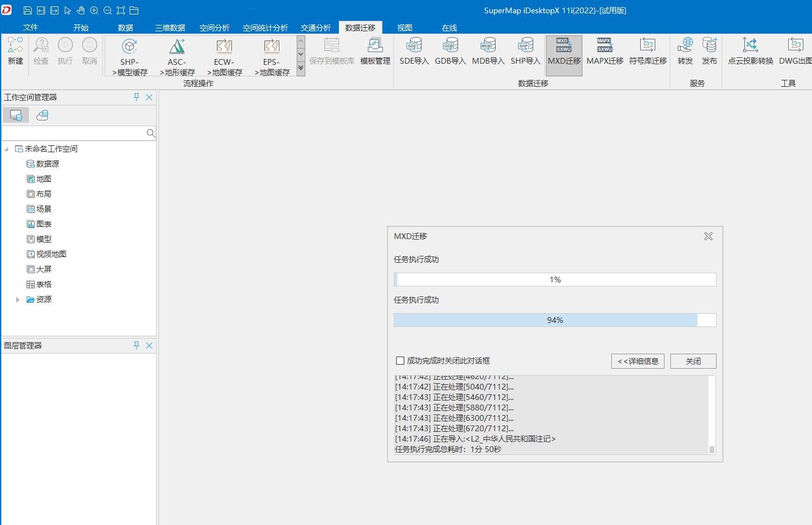This screenshot has width=812, height=525.
Task: Click the log output scrollbar thumb
Action: 712,449
